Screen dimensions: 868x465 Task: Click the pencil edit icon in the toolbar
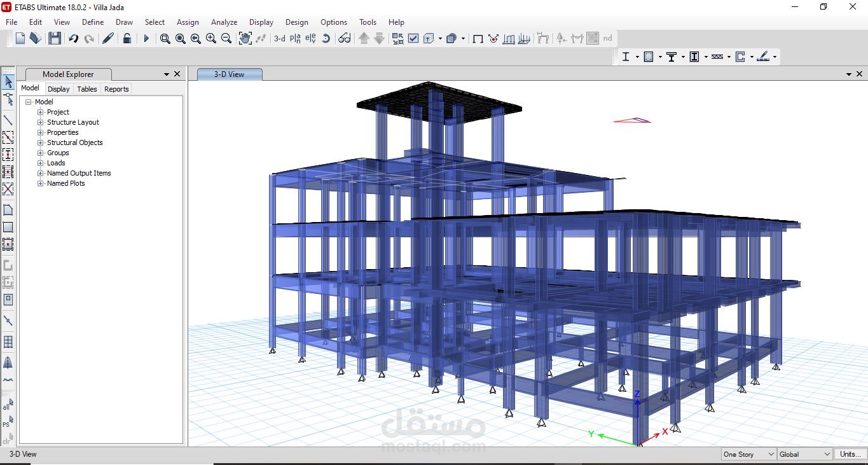(108, 39)
